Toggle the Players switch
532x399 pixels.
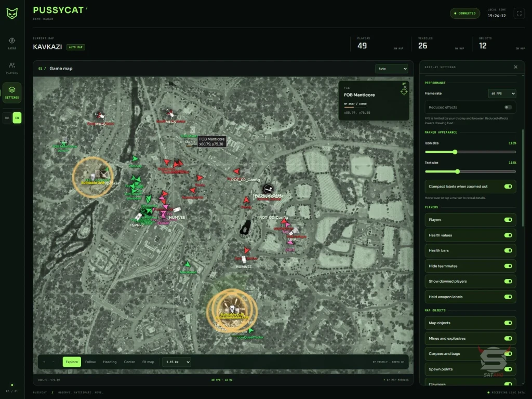[x=508, y=220]
